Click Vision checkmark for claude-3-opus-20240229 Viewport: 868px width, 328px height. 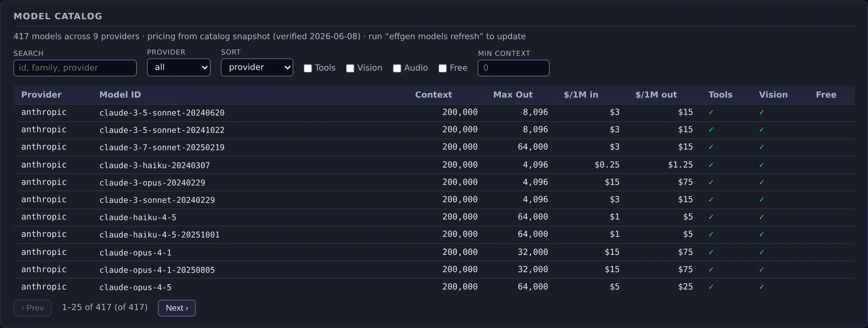(x=761, y=182)
